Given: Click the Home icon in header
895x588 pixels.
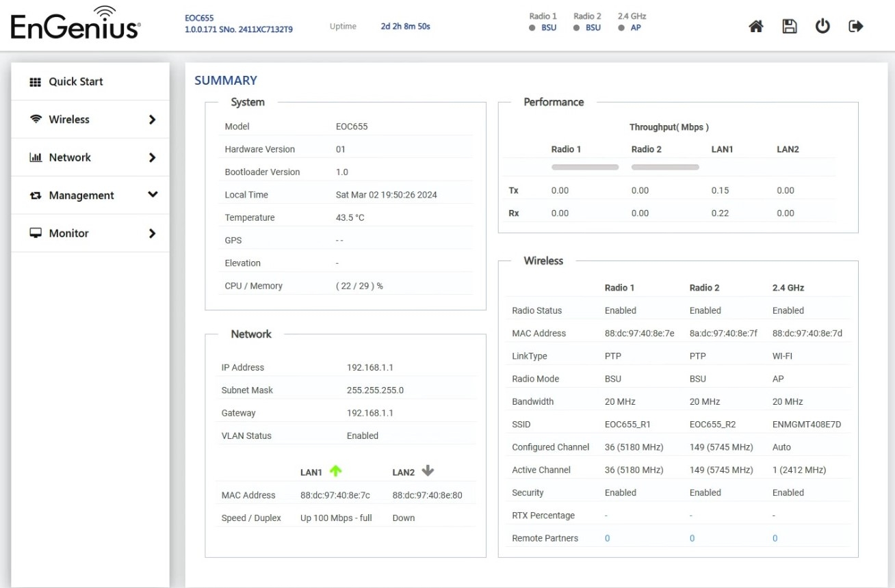Looking at the screenshot, I should [x=756, y=27].
